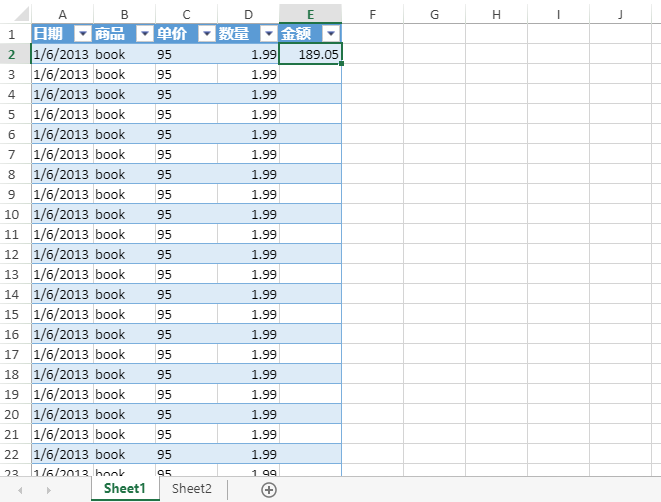Select row 2 header
The height and width of the screenshot is (502, 661).
click(11, 54)
